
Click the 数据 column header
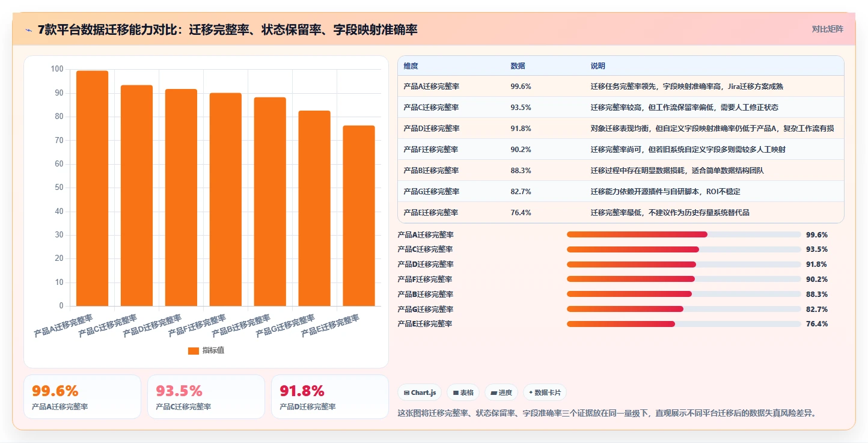click(518, 66)
